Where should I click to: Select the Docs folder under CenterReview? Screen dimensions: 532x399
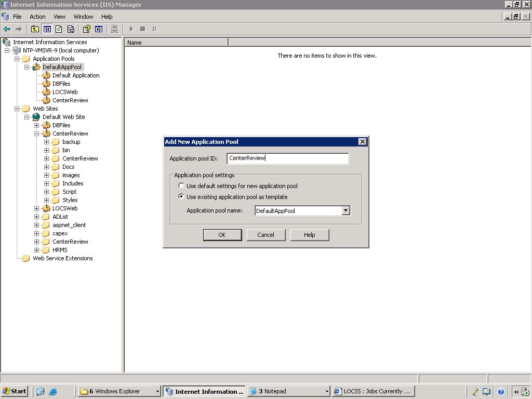(x=68, y=167)
